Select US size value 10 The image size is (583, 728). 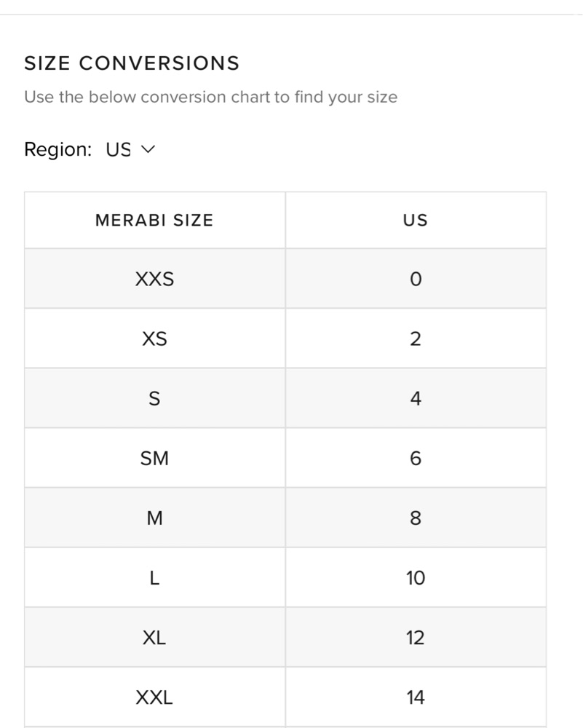[416, 577]
